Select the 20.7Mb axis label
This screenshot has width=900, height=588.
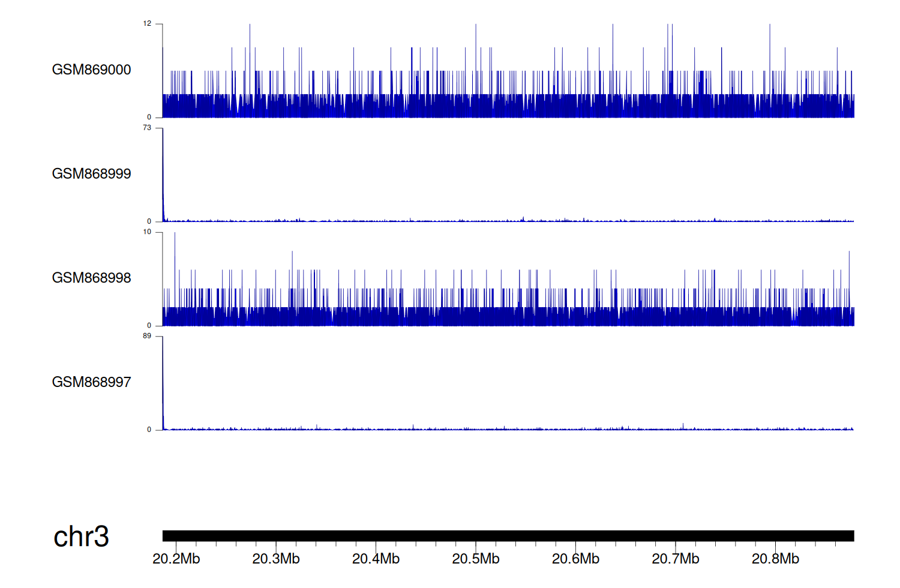click(x=676, y=559)
